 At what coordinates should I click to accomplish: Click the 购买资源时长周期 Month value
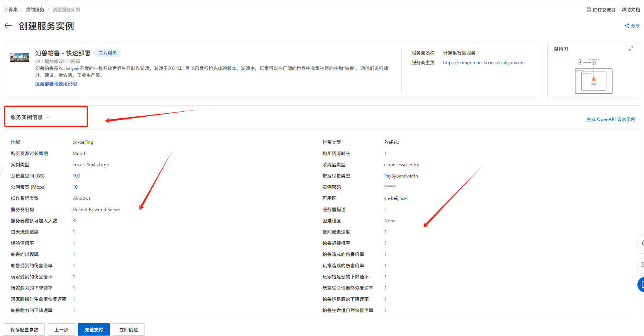pyautogui.click(x=80, y=154)
